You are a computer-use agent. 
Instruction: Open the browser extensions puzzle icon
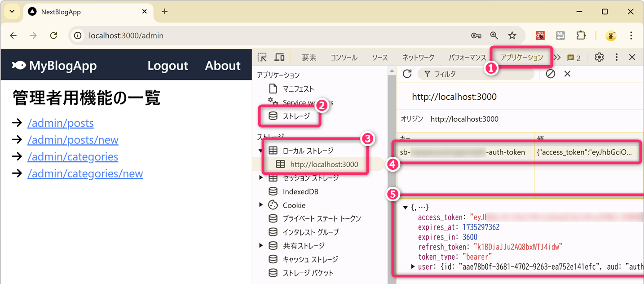[581, 35]
